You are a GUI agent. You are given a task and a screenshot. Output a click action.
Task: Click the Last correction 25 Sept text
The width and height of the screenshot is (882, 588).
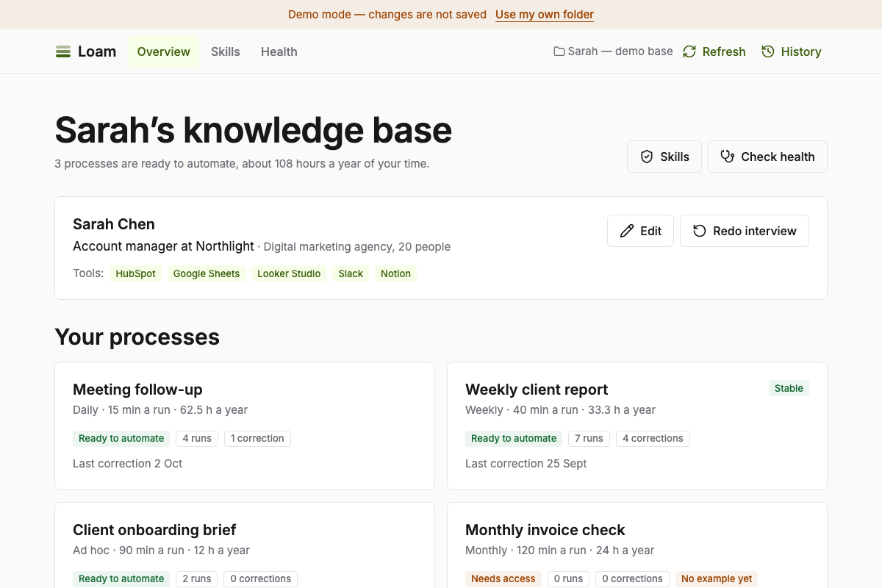526,463
